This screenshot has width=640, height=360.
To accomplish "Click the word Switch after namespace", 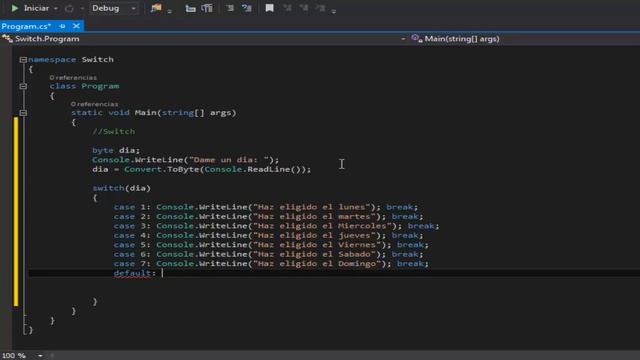I will click(x=98, y=60).
